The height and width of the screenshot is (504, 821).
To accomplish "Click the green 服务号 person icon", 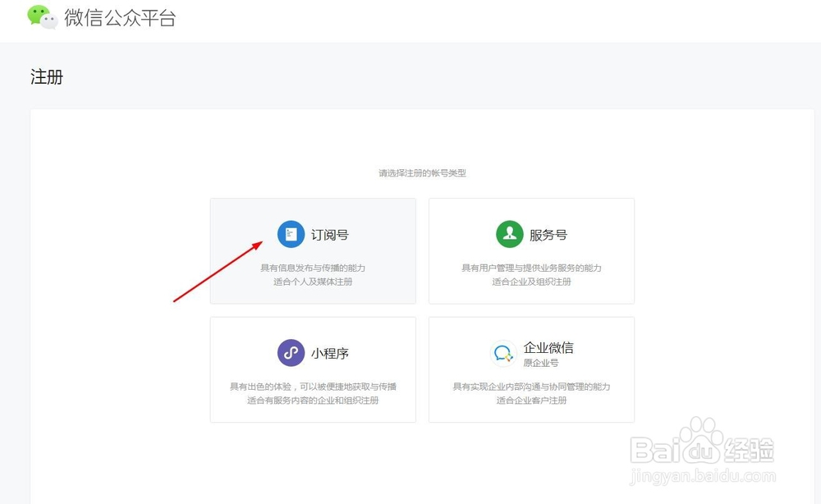I will [509, 234].
